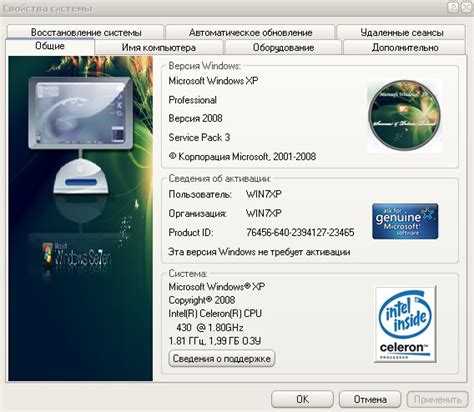Viewport: 474px width, 412px height.
Task: Click the Сведения о поддержке button
Action: tap(222, 359)
